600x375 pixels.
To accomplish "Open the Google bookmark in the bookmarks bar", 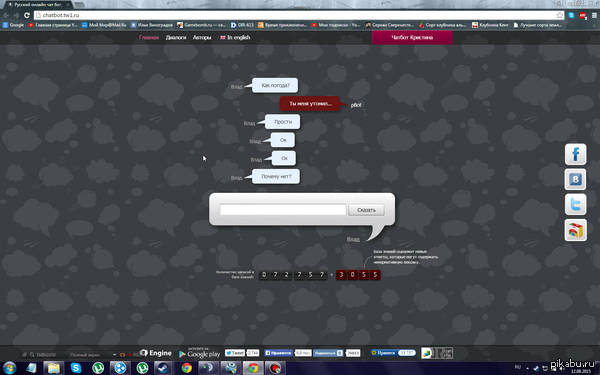I will pos(13,25).
